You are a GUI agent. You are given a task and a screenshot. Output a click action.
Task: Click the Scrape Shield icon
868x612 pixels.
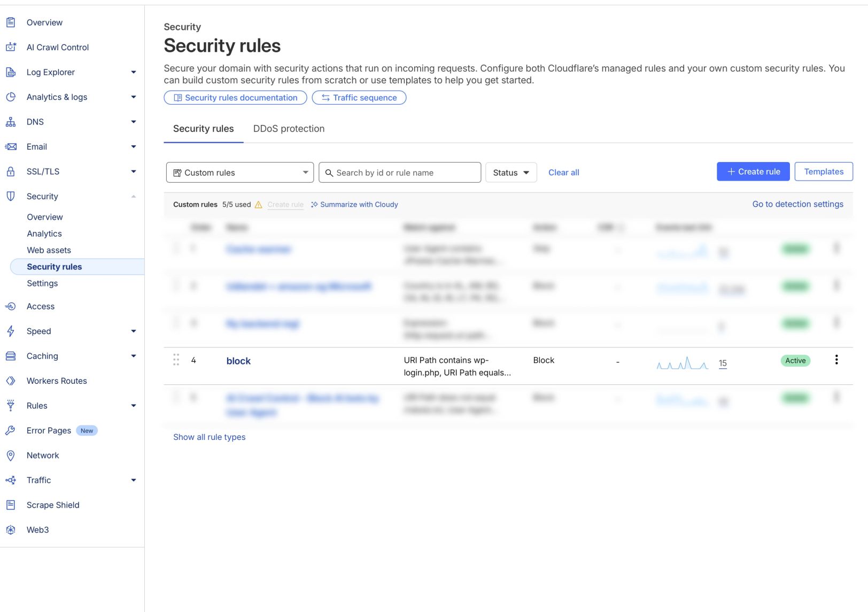[x=11, y=505]
